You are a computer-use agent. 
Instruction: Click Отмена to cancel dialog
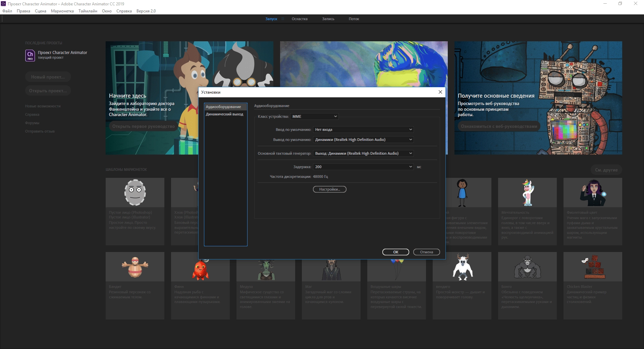427,252
